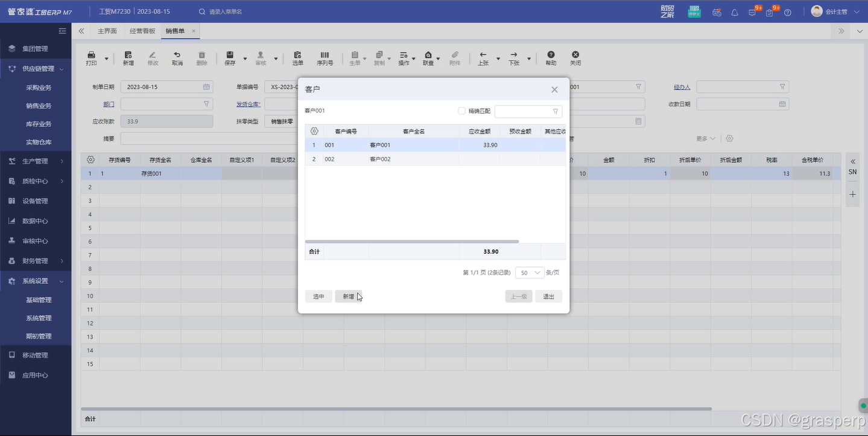Open 基础管理 in the sidebar
The width and height of the screenshot is (868, 436).
[x=39, y=300]
